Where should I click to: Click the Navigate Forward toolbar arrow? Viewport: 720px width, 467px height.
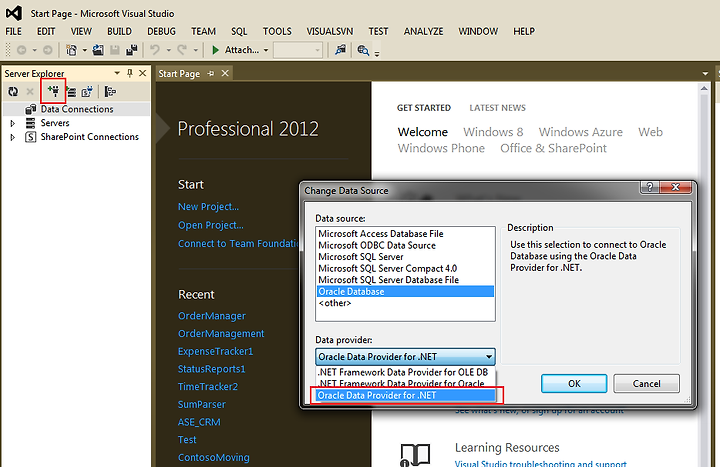48,50
